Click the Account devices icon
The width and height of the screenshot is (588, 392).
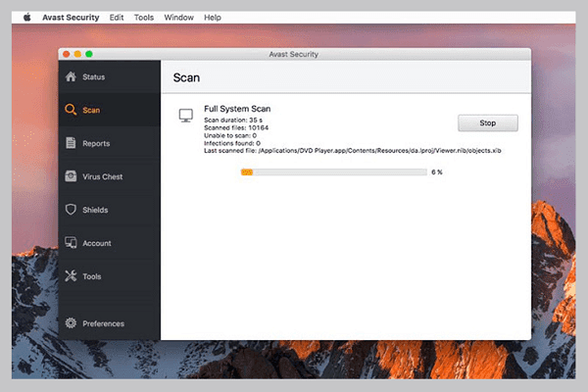pos(71,243)
